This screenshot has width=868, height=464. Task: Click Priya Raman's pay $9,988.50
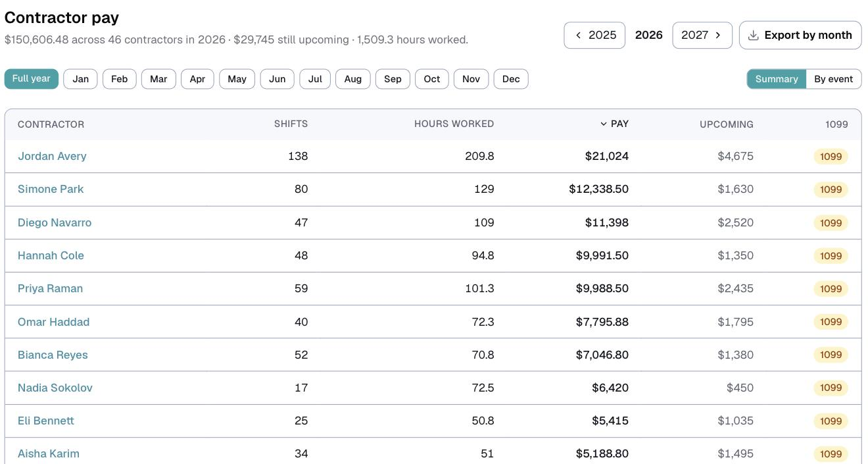coord(602,289)
